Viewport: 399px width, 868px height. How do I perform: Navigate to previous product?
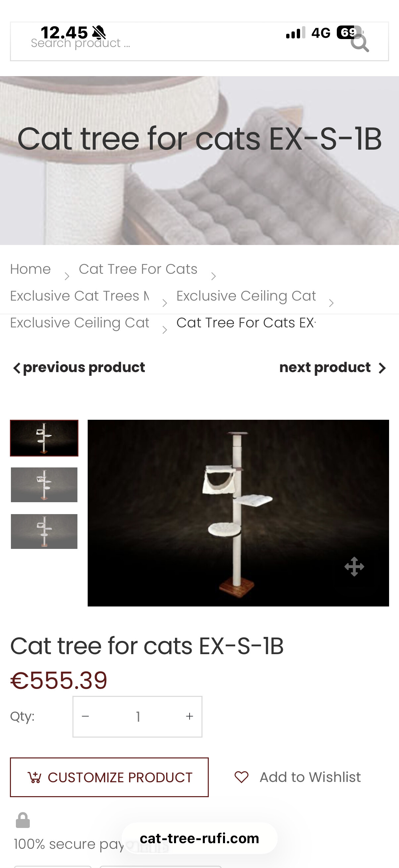click(84, 367)
